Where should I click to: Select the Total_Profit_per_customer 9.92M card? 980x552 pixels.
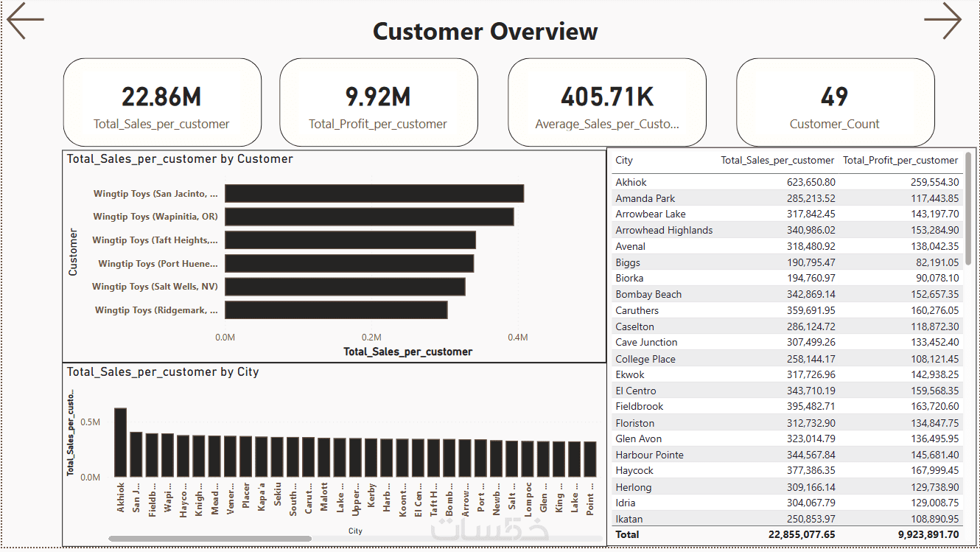378,102
